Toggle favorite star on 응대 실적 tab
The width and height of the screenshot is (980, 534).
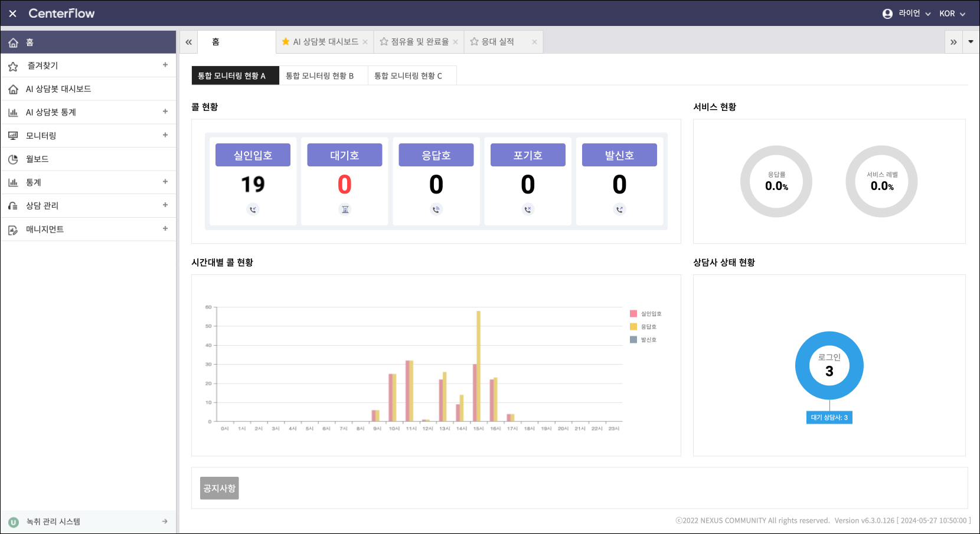tap(474, 42)
